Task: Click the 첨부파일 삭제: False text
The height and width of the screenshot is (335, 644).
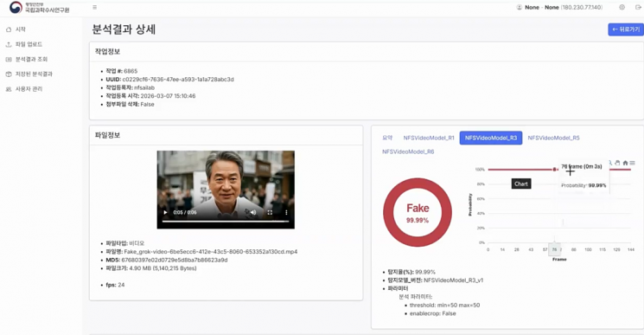Action: pos(131,105)
